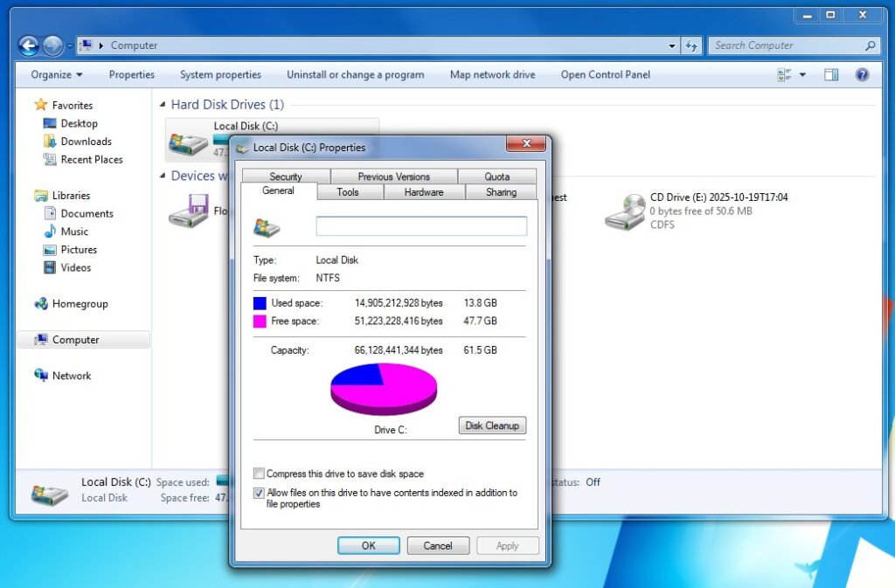Screen dimensions: 895x588
Task: Open CD Drive (E:) icon
Action: click(625, 211)
